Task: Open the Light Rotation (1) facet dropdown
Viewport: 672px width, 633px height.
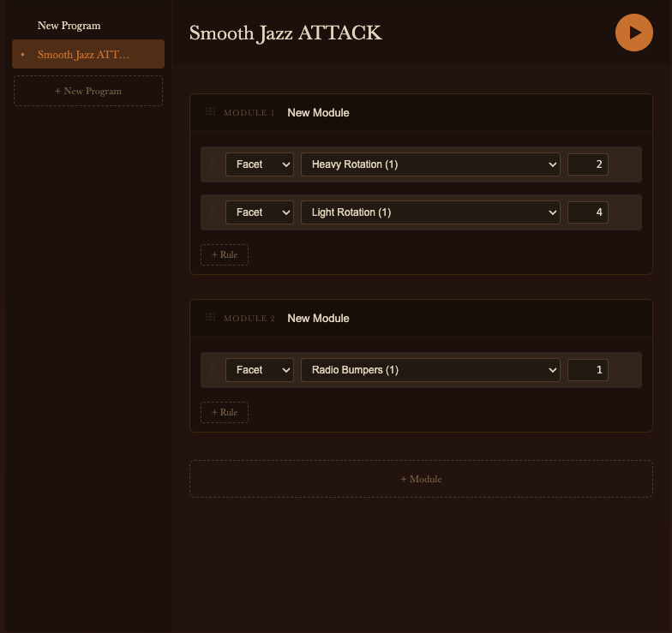Action: coord(430,212)
